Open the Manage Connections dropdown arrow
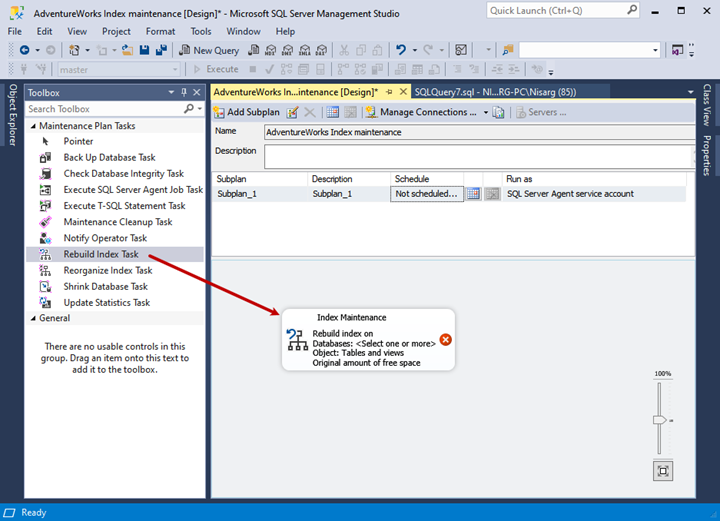Screen dimensions: 720x521 pos(485,112)
